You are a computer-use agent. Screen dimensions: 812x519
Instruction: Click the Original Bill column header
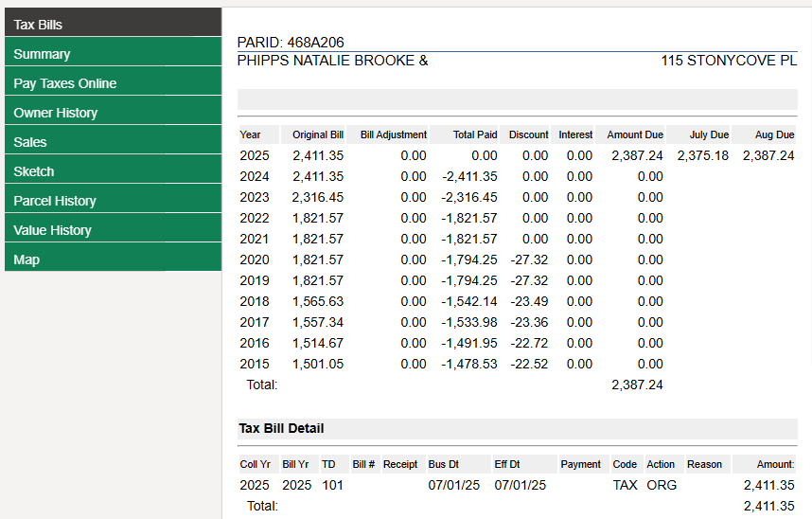tap(317, 134)
